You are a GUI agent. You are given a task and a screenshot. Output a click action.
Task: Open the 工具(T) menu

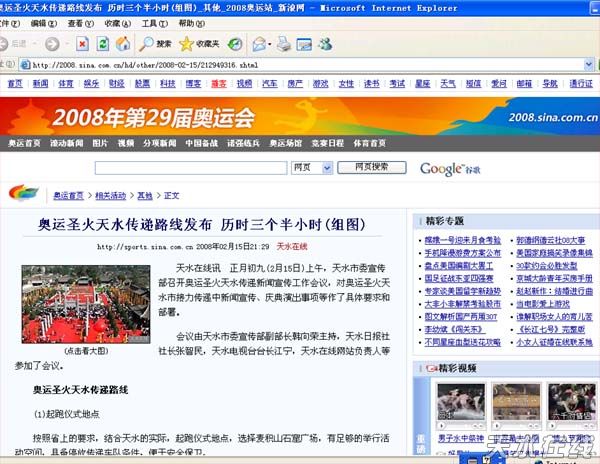tap(154, 22)
